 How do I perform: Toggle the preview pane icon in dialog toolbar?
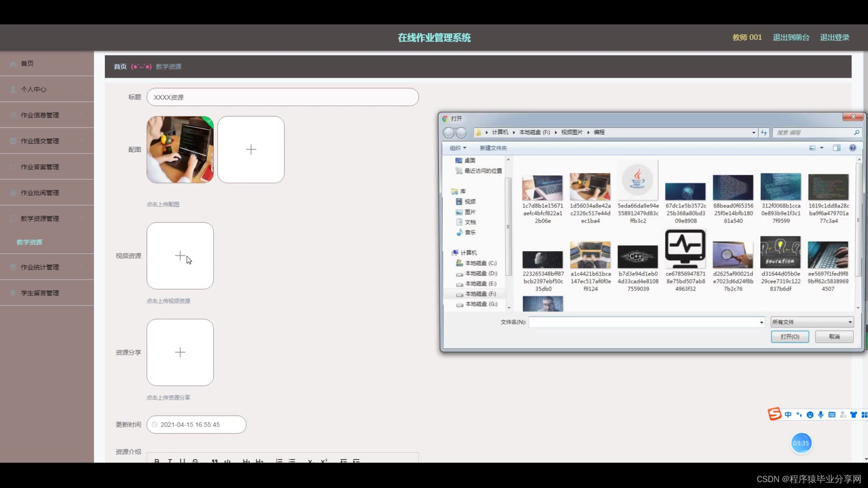tap(837, 148)
